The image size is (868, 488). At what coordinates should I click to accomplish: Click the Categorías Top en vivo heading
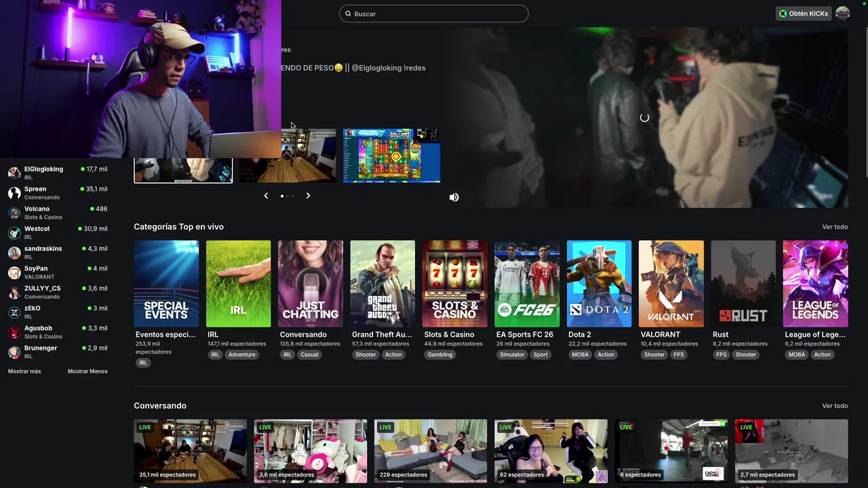click(178, 227)
